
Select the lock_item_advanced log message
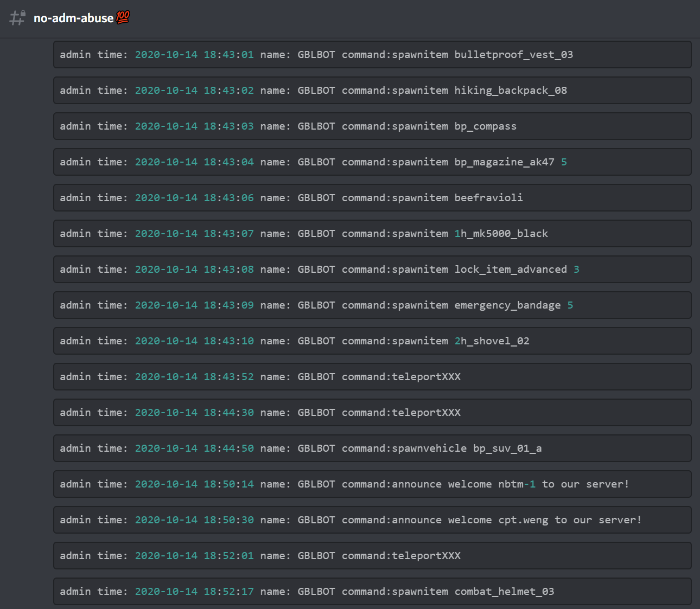pos(372,270)
